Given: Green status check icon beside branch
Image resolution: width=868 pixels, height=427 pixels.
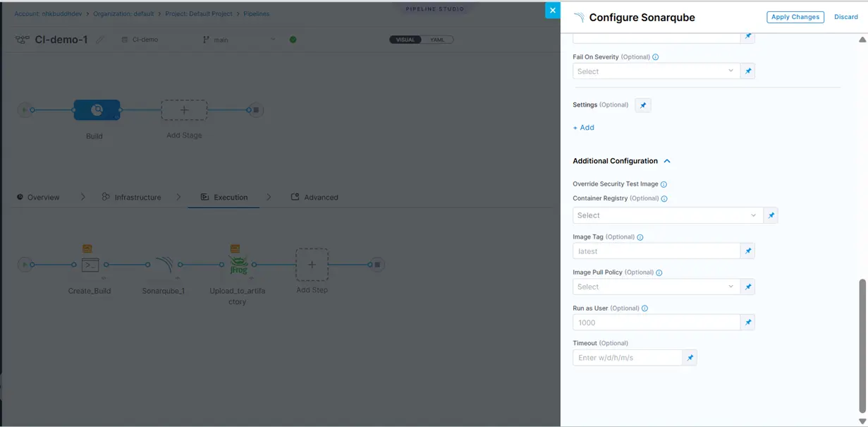Looking at the screenshot, I should 293,40.
